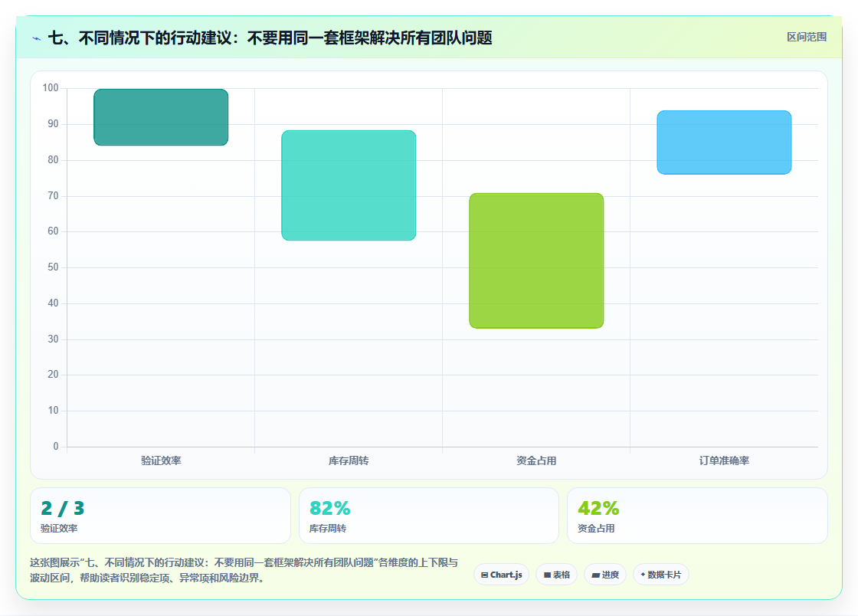Click the y-axis value 0
This screenshot has height=616, width=858.
[x=56, y=446]
